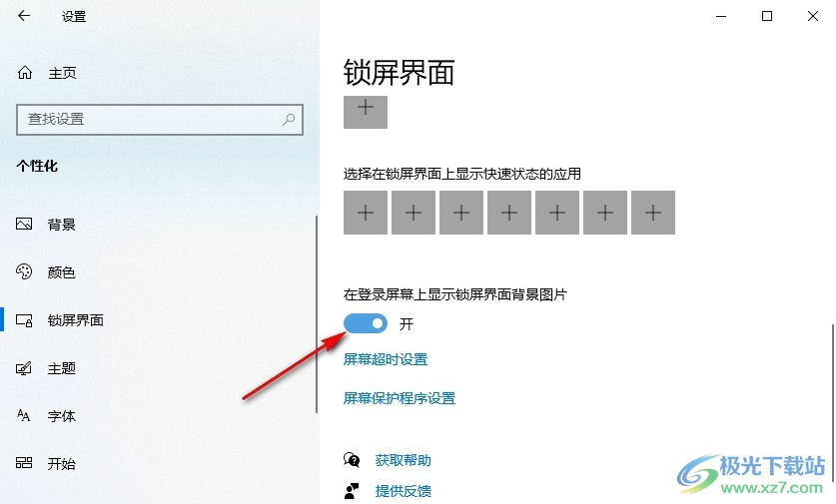The image size is (836, 504).
Task: Go back using the back arrow icon
Action: (24, 16)
